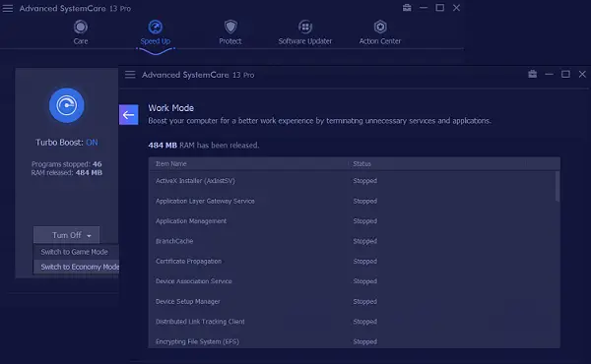
Task: Go back using the arrow button
Action: pyautogui.click(x=128, y=114)
